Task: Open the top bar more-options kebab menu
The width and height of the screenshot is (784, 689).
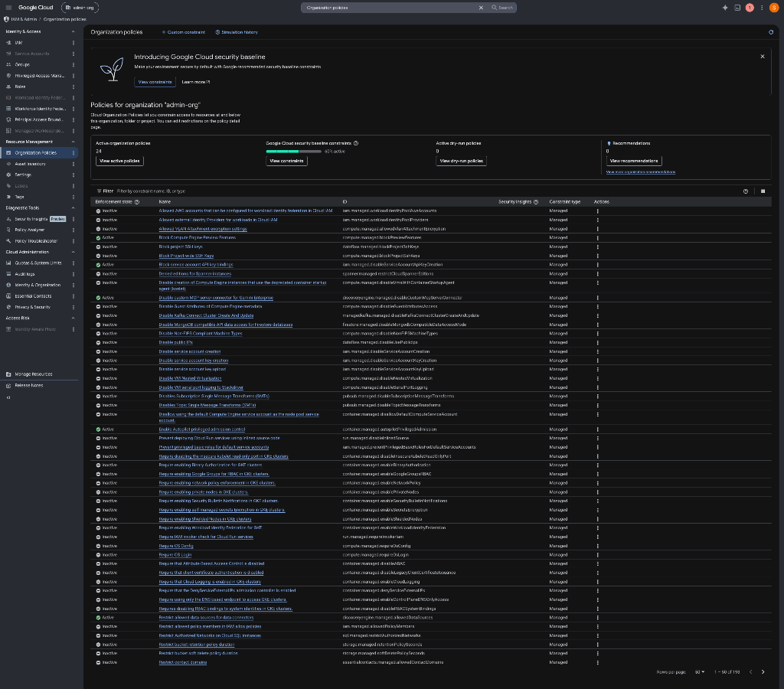Action: tap(762, 8)
